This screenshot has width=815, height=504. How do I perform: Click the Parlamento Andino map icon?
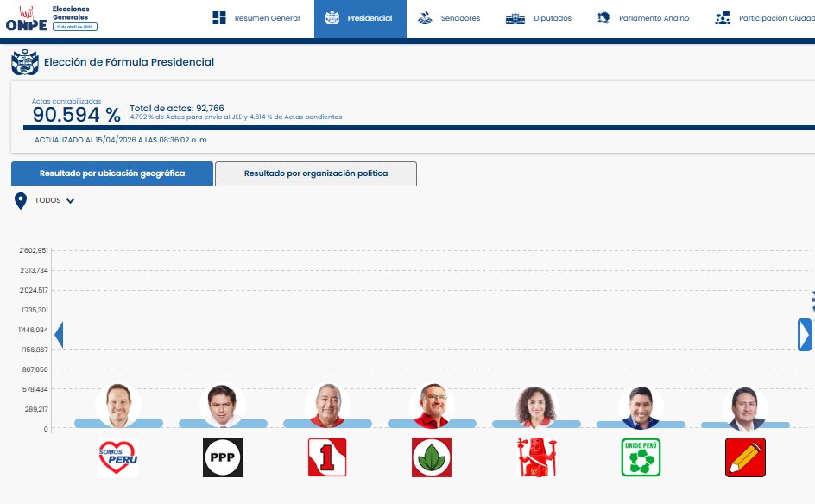coord(603,17)
